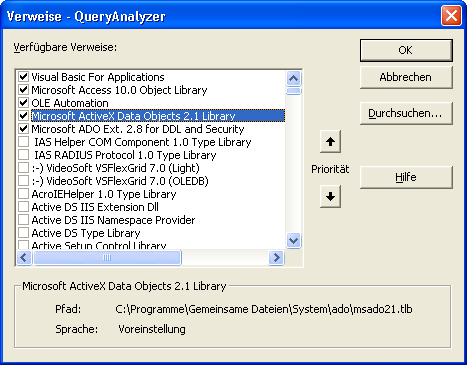Move selected reference down in priority
Viewport: 467px width, 365px height.
click(330, 196)
